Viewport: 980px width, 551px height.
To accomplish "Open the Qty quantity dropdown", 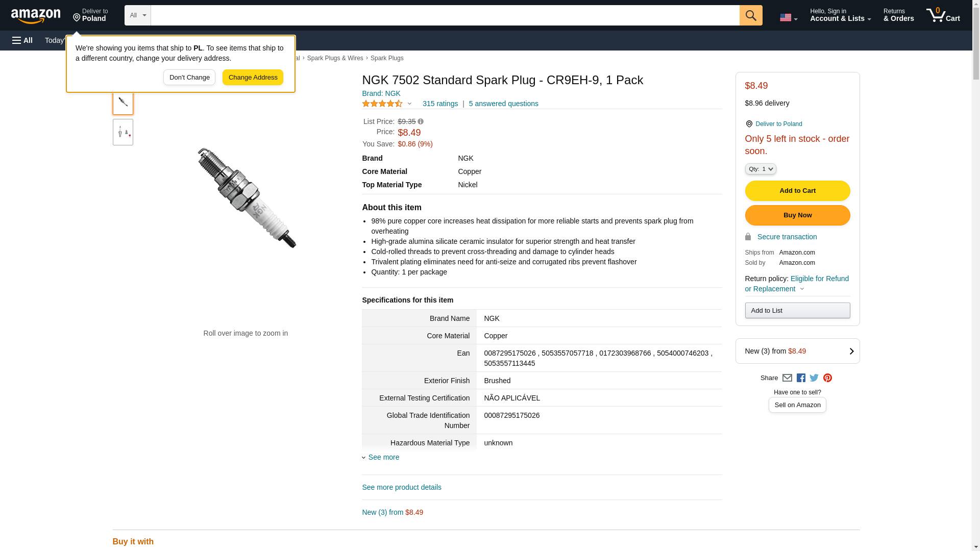I will (760, 169).
